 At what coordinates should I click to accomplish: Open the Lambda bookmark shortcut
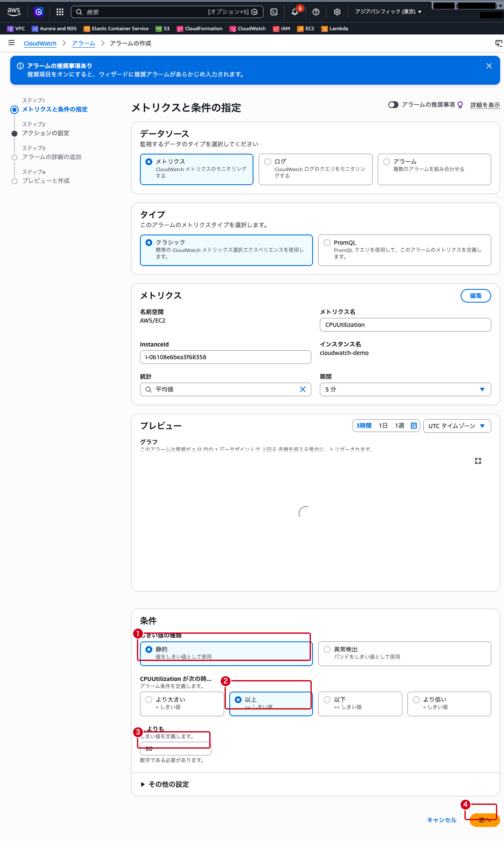(335, 29)
